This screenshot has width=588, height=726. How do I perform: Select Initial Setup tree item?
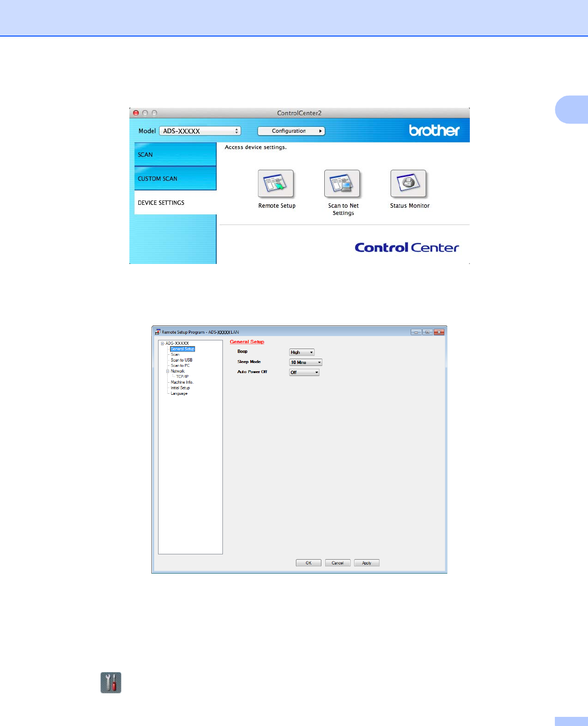(x=180, y=388)
